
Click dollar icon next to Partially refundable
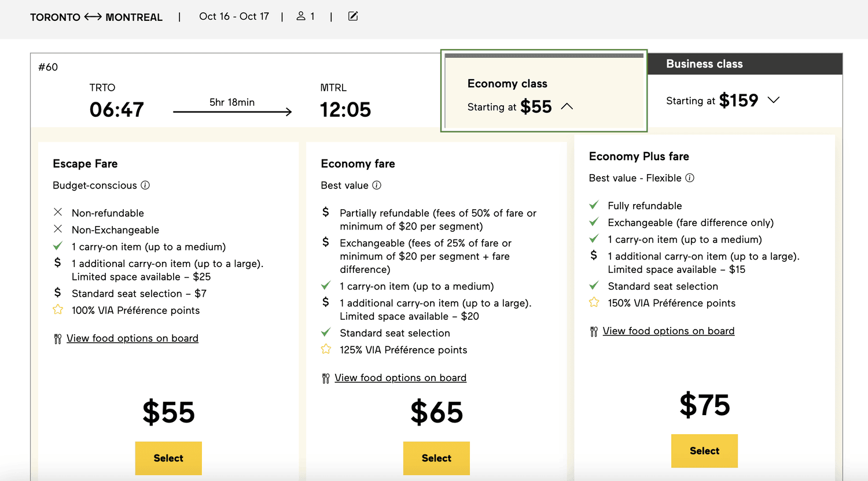[326, 212]
